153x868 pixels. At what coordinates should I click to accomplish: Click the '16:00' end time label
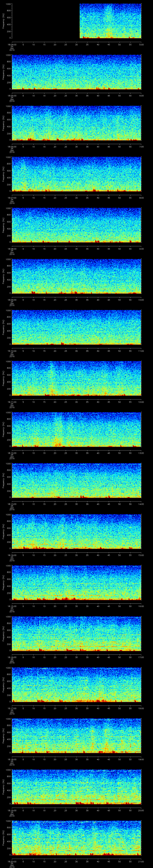(141, 606)
